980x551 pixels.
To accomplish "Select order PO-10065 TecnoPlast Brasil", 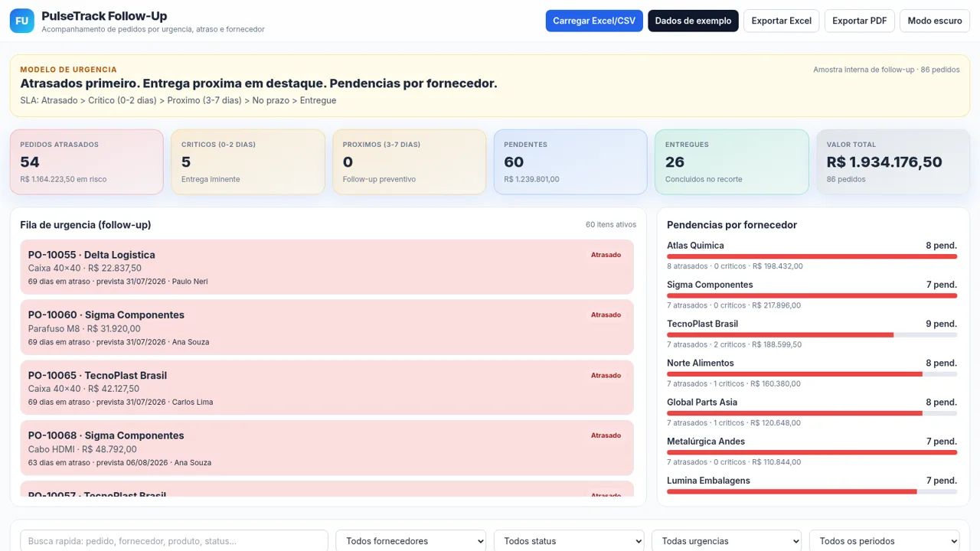I will pyautogui.click(x=327, y=388).
